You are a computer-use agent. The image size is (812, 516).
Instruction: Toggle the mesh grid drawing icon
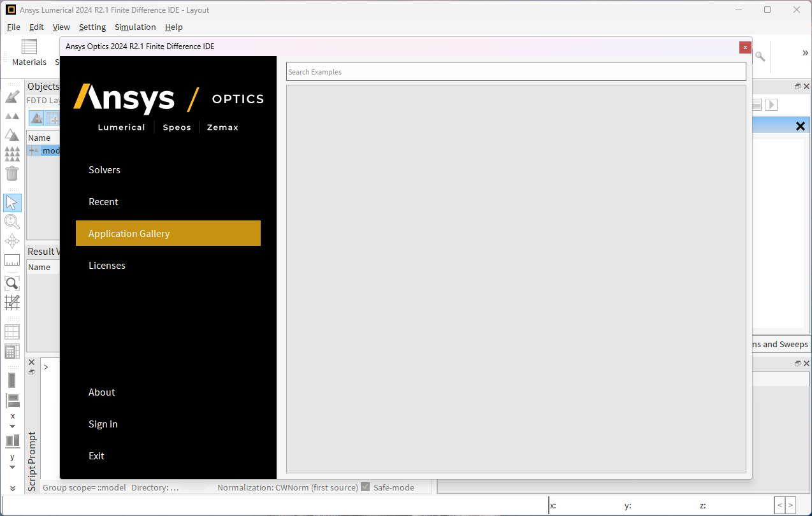[x=12, y=302]
